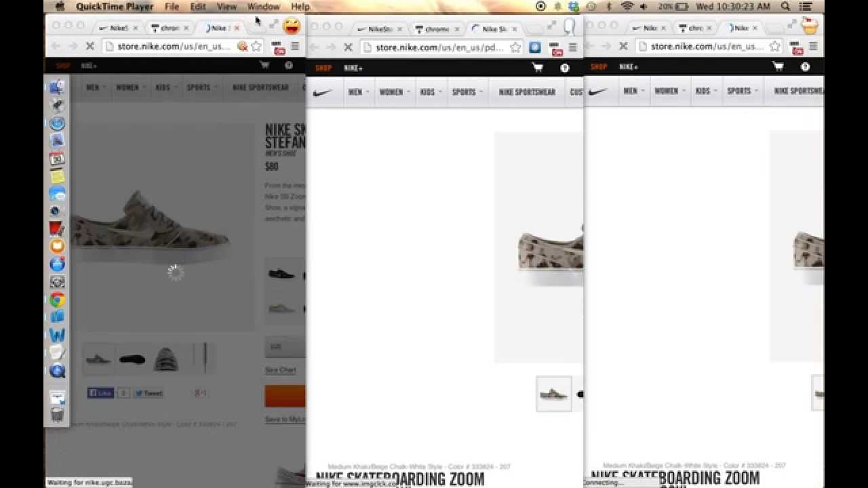Select shoe sole thumbnail in left window

[x=132, y=359]
